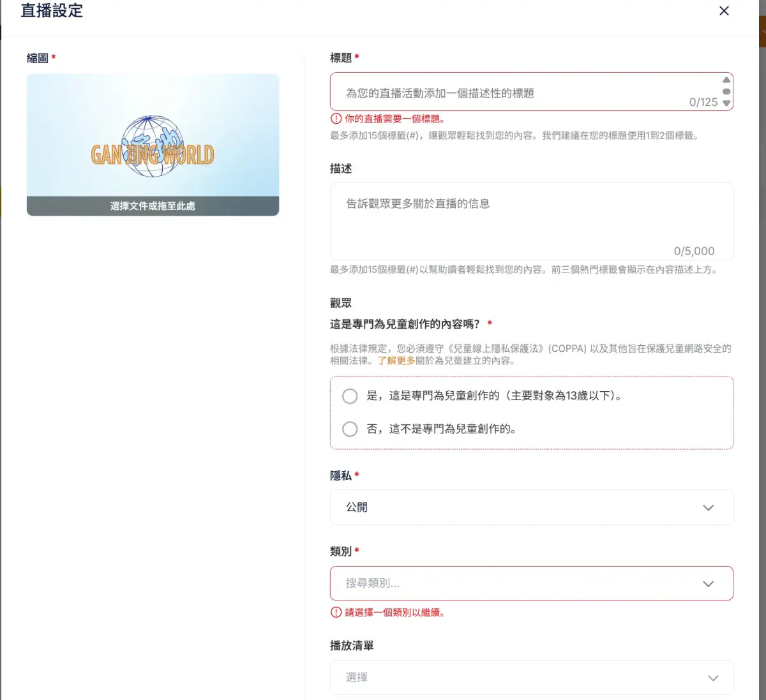766x700 pixels.
Task: Click the scroll thumb in title field
Action: tap(726, 91)
